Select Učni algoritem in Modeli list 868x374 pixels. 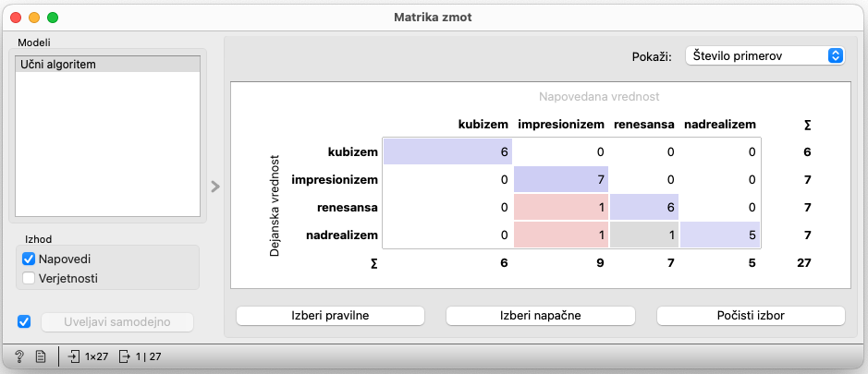click(107, 65)
